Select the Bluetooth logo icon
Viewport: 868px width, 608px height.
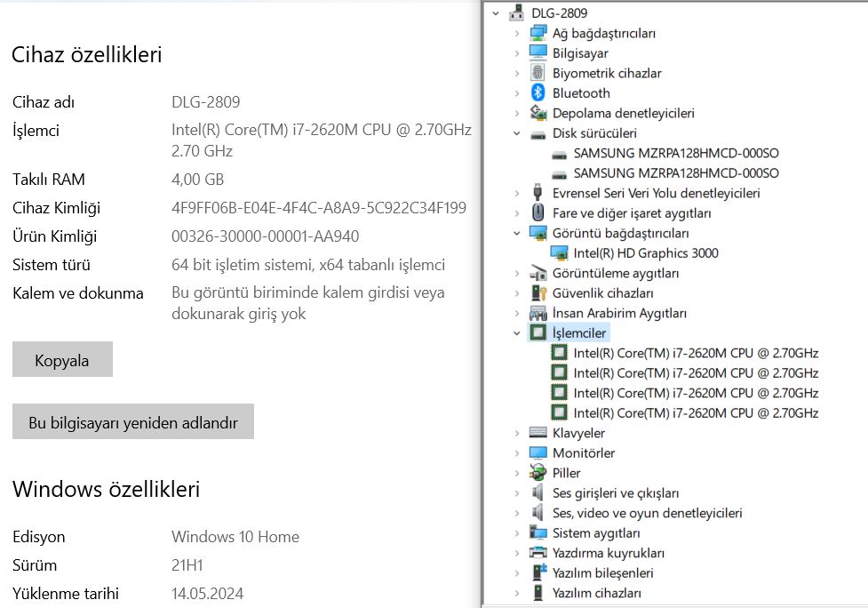pyautogui.click(x=538, y=93)
